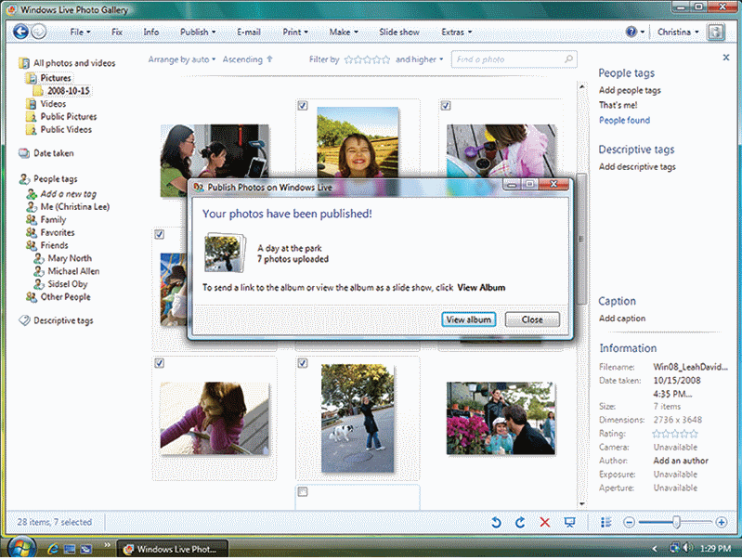
Task: Open the Extras menu
Action: [x=456, y=32]
